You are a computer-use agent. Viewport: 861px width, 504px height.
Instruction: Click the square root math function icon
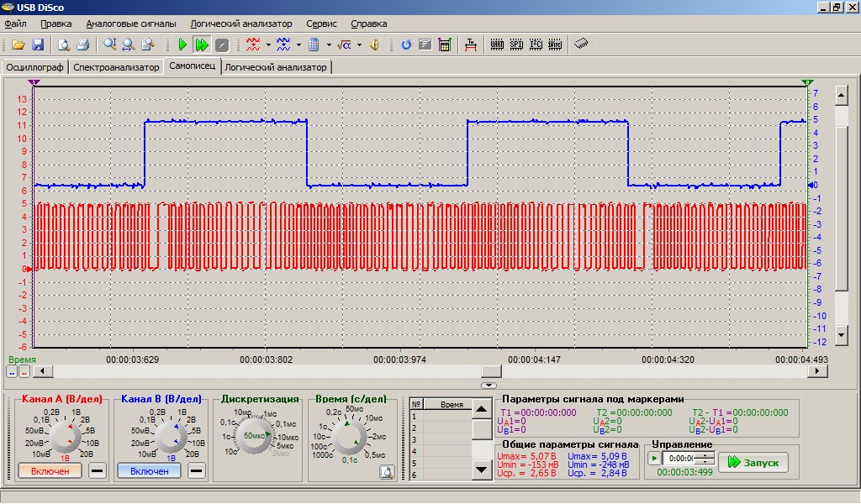tap(344, 45)
